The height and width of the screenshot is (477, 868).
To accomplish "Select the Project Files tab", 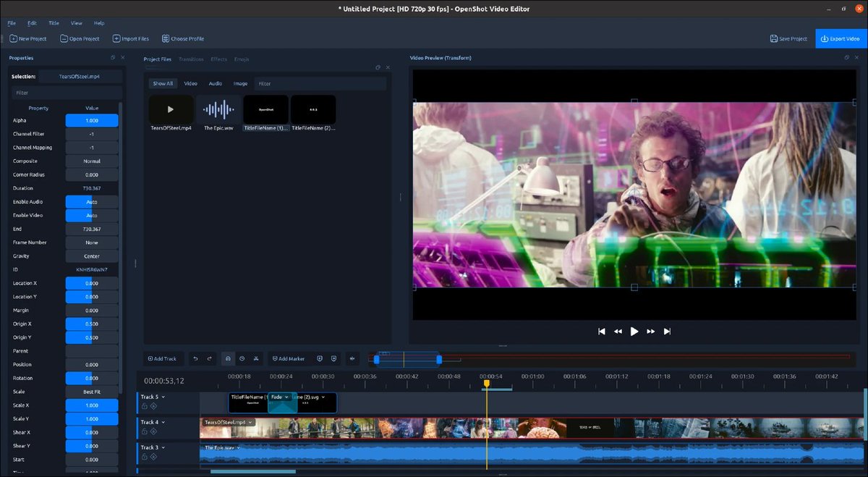I will 158,59.
